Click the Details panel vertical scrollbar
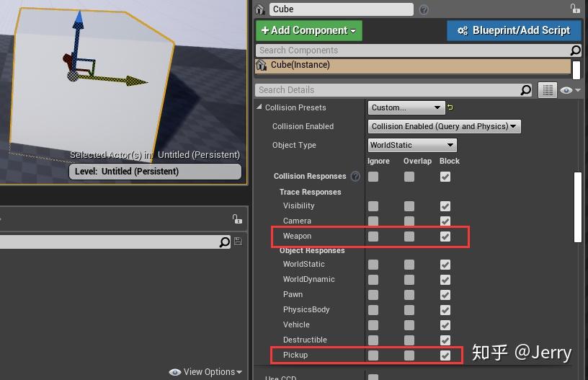Viewport: 588px width, 380px height. [578, 207]
